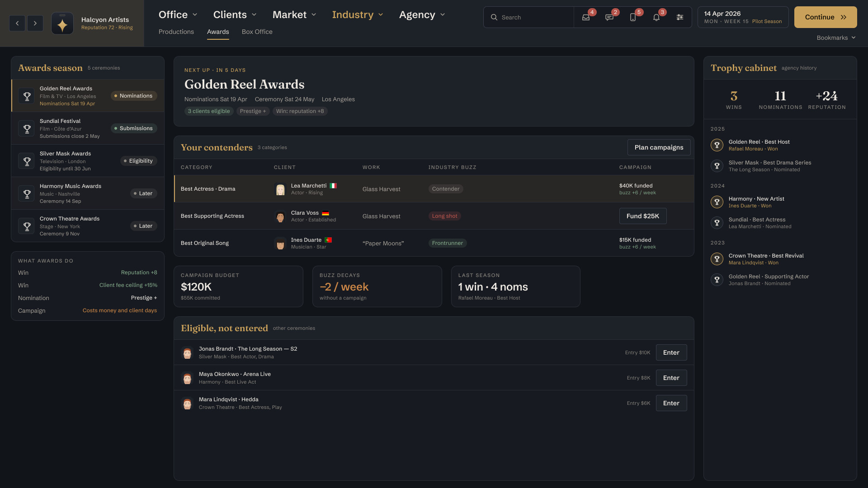Viewport: 868px width, 488px height.
Task: Enter Jonas Brandt in Silver Mask
Action: coord(671,352)
